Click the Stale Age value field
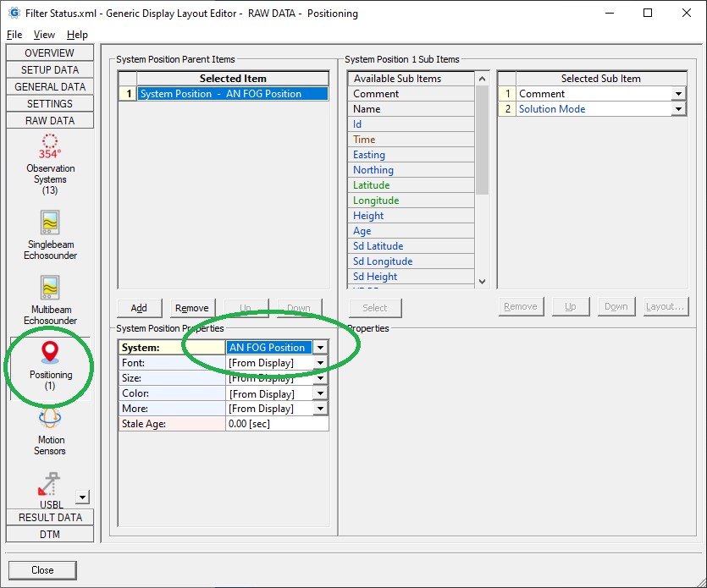 [x=277, y=424]
